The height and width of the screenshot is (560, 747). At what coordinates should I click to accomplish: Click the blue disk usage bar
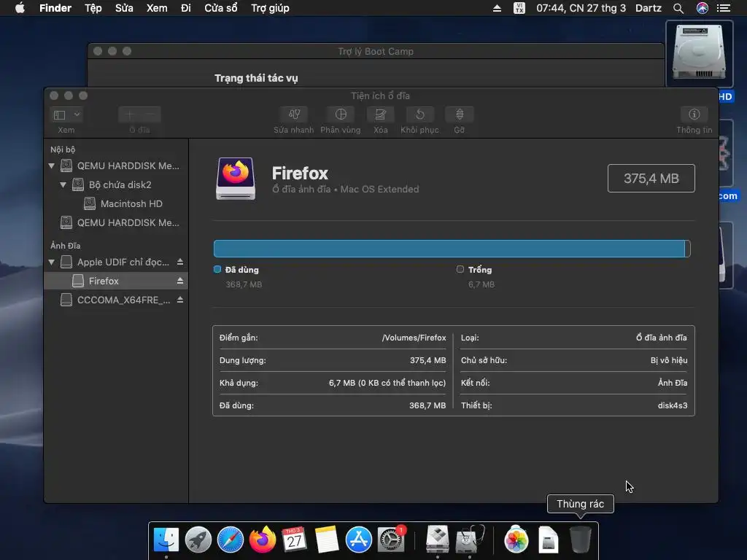coord(449,249)
